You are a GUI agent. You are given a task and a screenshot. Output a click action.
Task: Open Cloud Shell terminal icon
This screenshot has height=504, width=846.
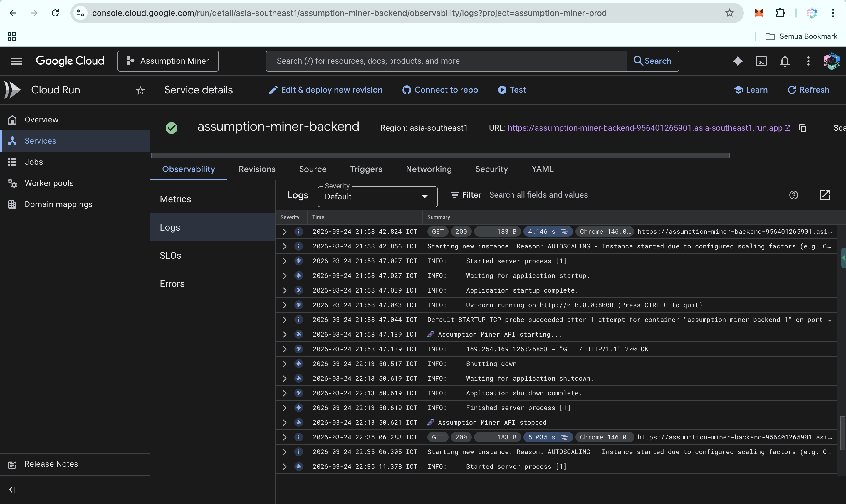pyautogui.click(x=761, y=61)
